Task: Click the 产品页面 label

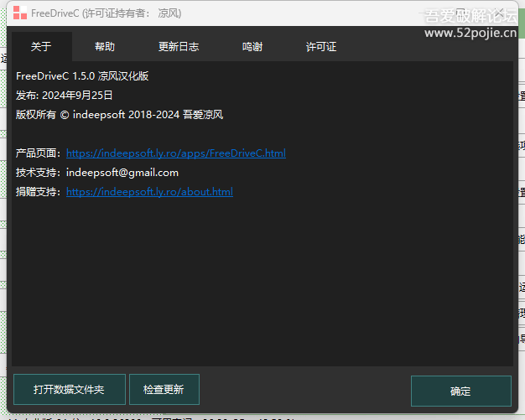Action: 38,153
